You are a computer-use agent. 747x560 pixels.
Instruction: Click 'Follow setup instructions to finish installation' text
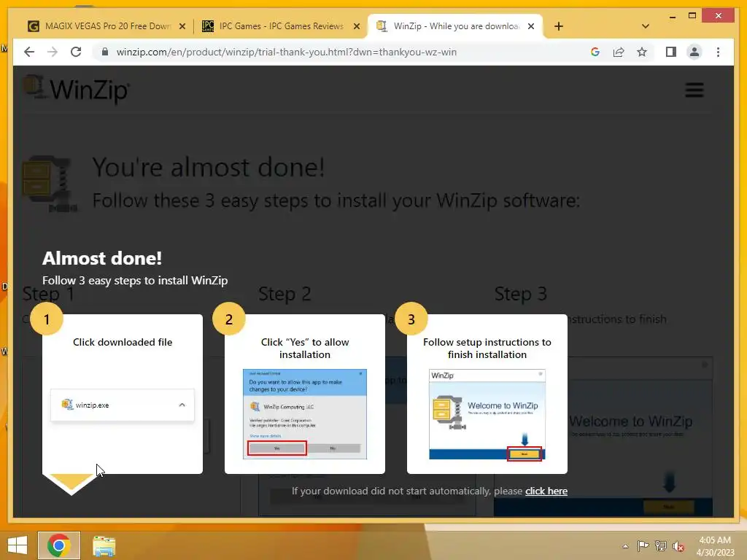pyautogui.click(x=487, y=348)
